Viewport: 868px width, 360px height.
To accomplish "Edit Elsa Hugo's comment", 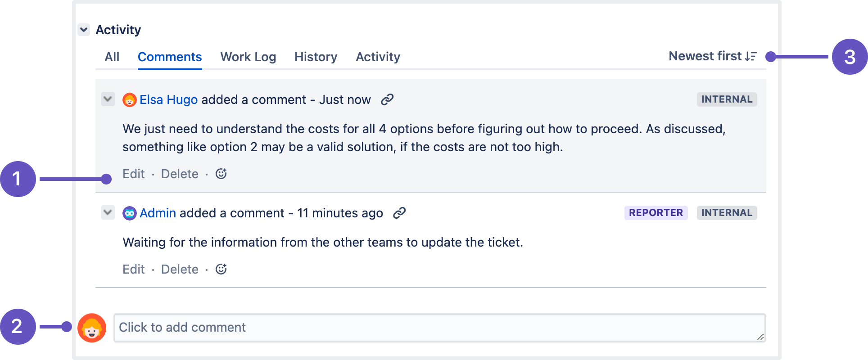I will pyautogui.click(x=134, y=174).
